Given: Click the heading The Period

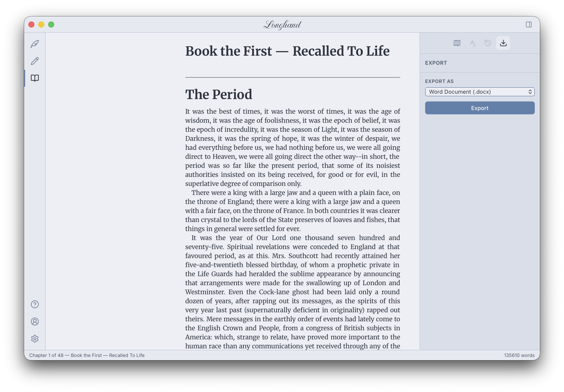Looking at the screenshot, I should tap(218, 94).
